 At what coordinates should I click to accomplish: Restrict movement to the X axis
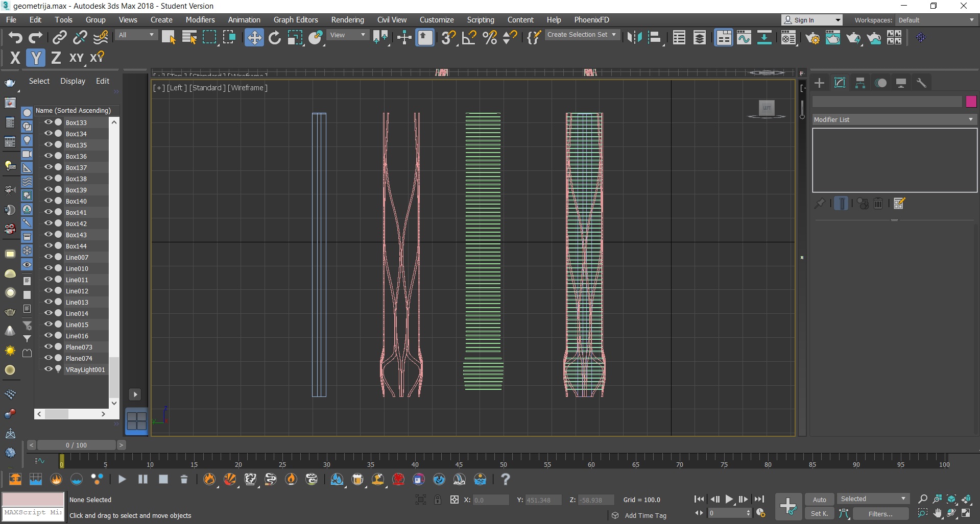(15, 58)
